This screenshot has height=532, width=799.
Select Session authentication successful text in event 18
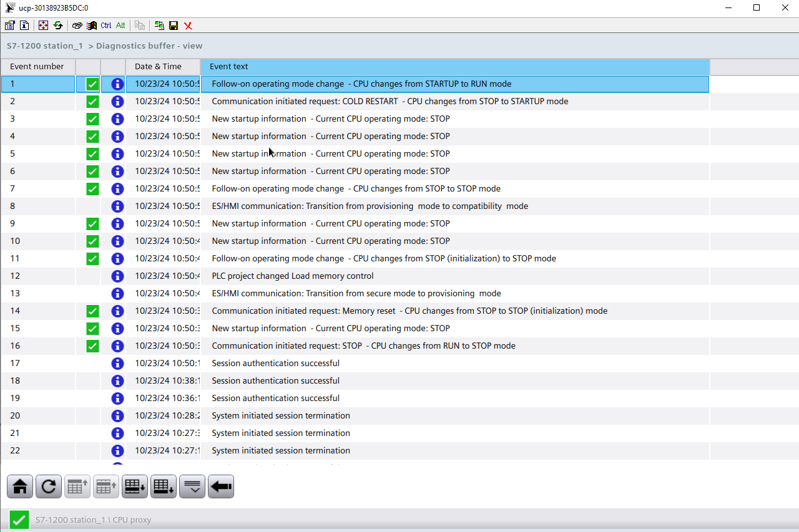click(x=275, y=381)
